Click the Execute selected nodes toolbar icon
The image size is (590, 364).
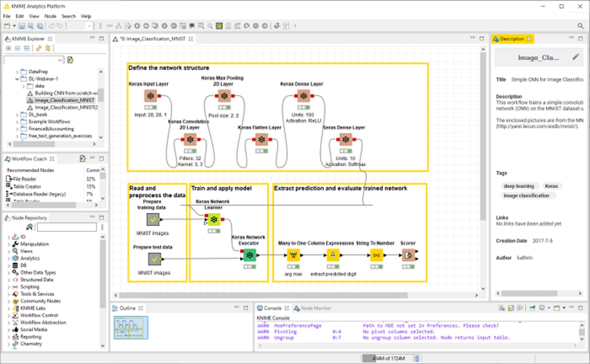pos(137,26)
